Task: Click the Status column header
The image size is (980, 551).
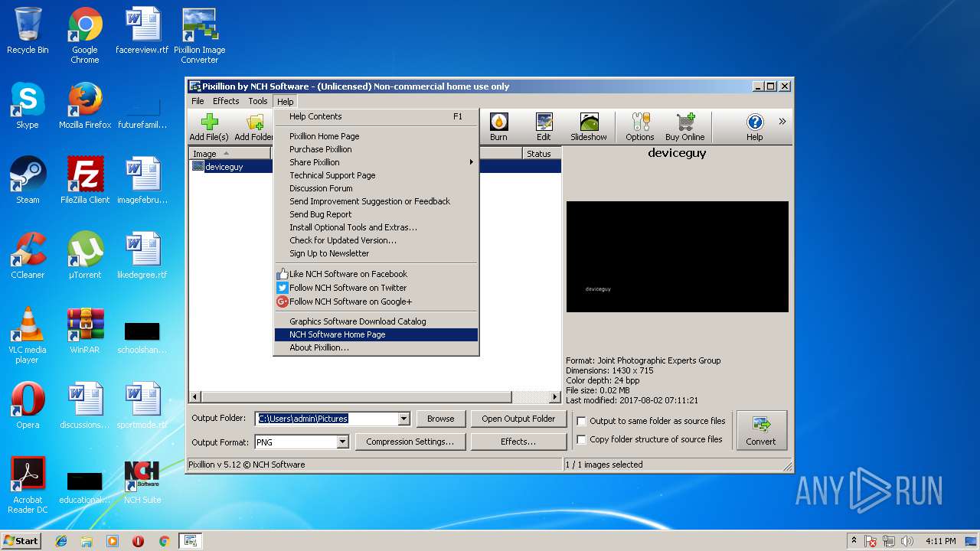Action: [541, 154]
